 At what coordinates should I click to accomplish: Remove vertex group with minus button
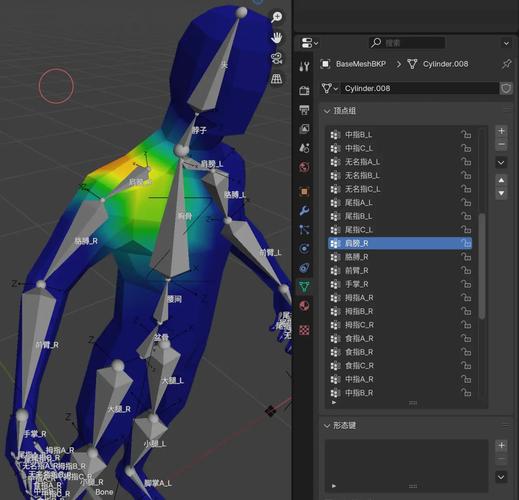click(x=501, y=144)
